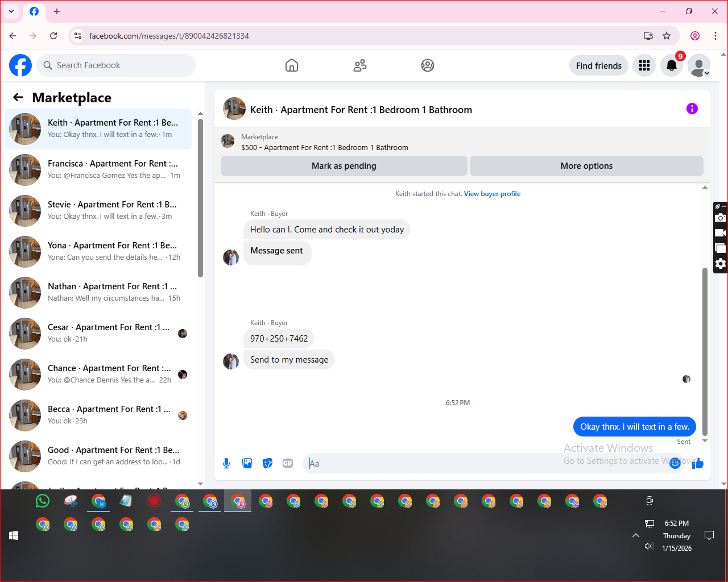Open Stevie apartment conversation
728x582 pixels.
click(98, 211)
